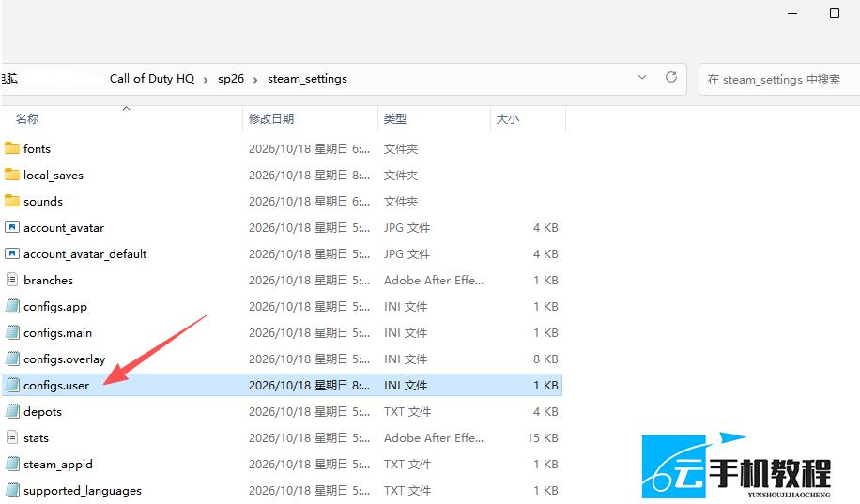
Task: Click the JPG 文件 type of account_avatar
Action: [x=407, y=227]
